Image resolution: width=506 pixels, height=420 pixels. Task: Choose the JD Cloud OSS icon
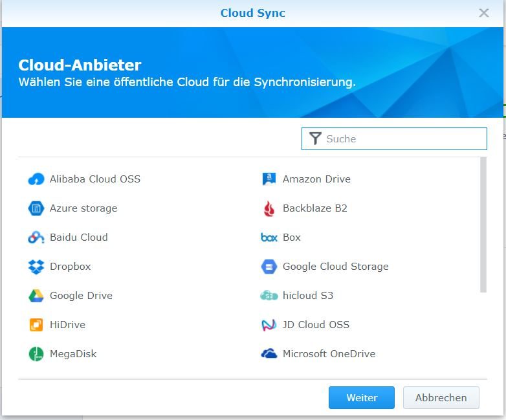pyautogui.click(x=269, y=325)
